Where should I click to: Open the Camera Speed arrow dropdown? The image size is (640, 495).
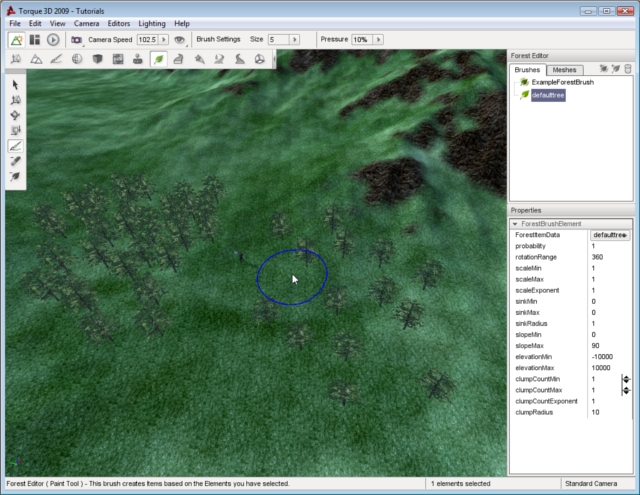click(x=164, y=39)
